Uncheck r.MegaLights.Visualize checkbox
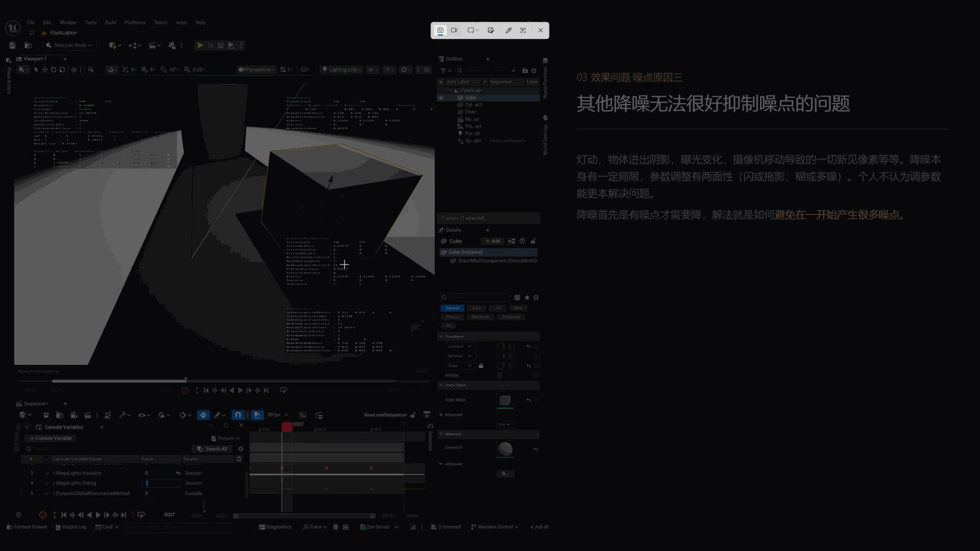 coord(47,473)
